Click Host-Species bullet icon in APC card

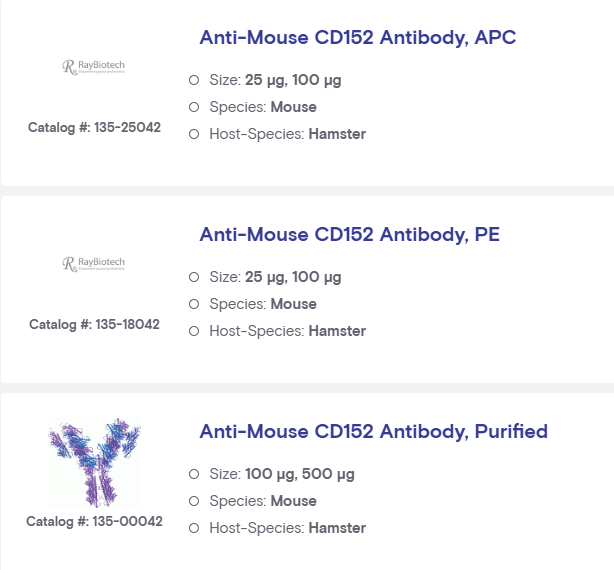[194, 134]
